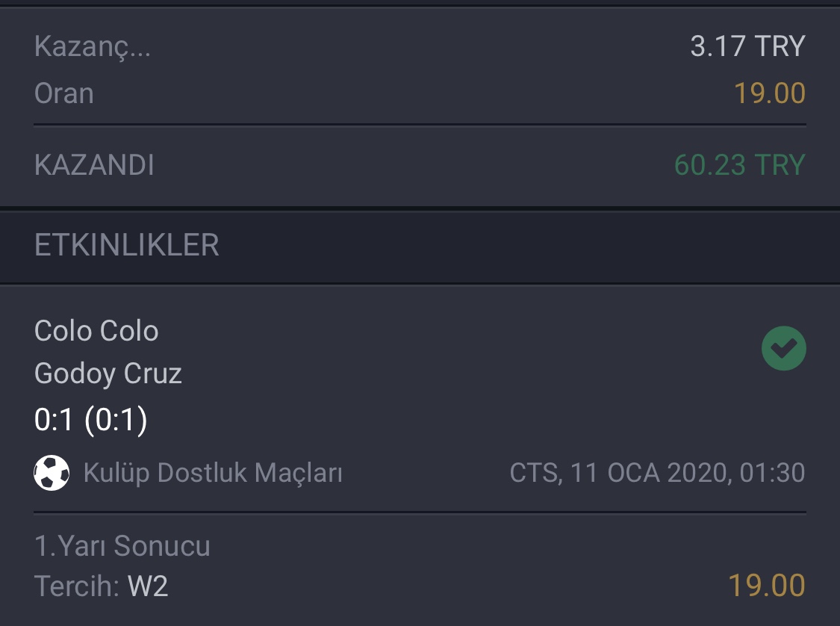Click the Tercih: W2 selection

tap(102, 585)
